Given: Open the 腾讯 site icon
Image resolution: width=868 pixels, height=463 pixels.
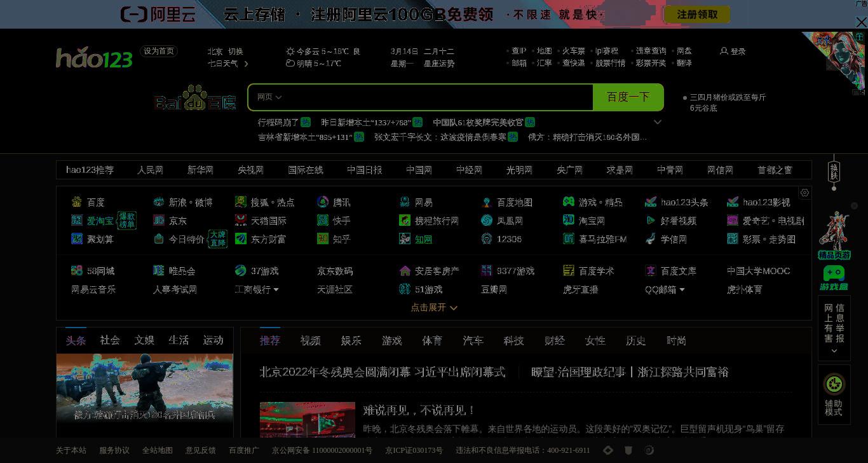Looking at the screenshot, I should (x=323, y=202).
